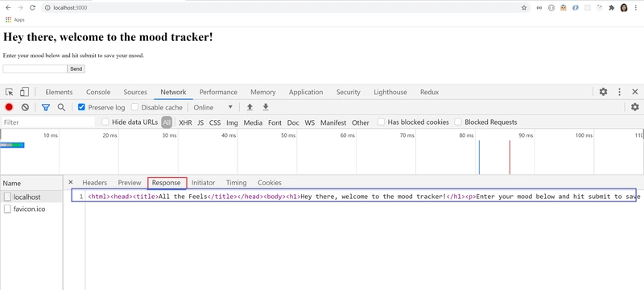This screenshot has width=644, height=290.
Task: Click the network Filter input
Action: point(48,122)
